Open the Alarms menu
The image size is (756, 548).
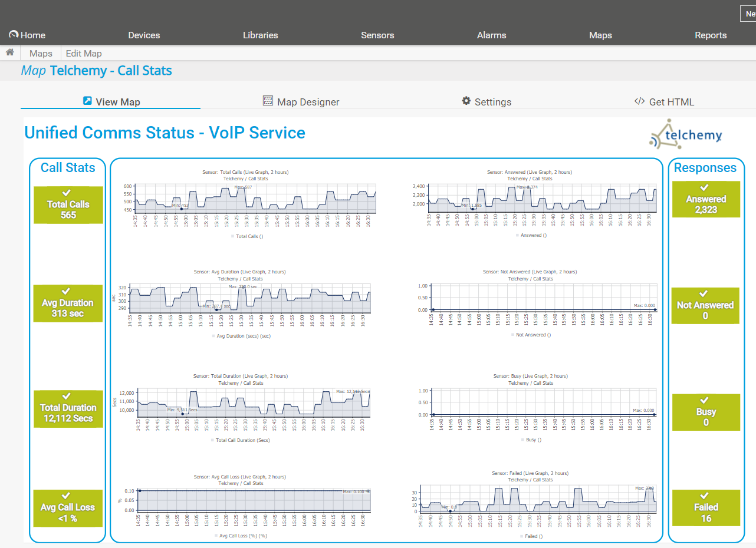click(491, 35)
